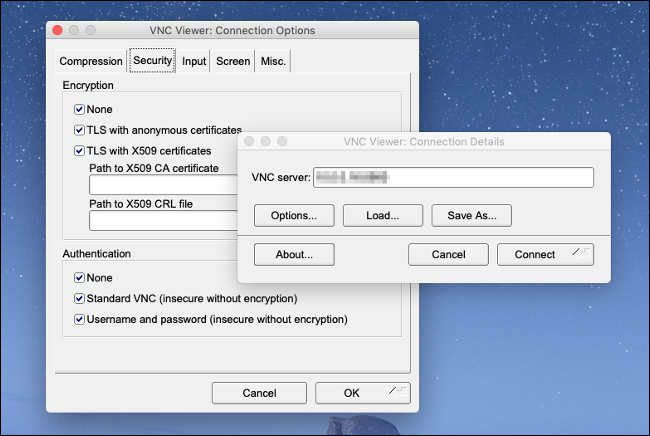This screenshot has height=436, width=650.
Task: Cancel the Connection Details dialog
Action: click(448, 254)
